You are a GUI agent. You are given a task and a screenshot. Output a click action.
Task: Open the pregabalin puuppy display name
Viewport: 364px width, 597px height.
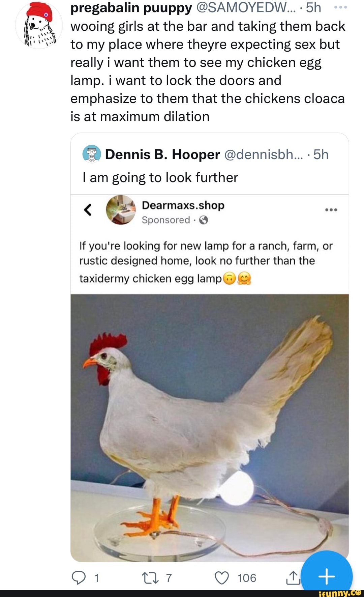[131, 7]
